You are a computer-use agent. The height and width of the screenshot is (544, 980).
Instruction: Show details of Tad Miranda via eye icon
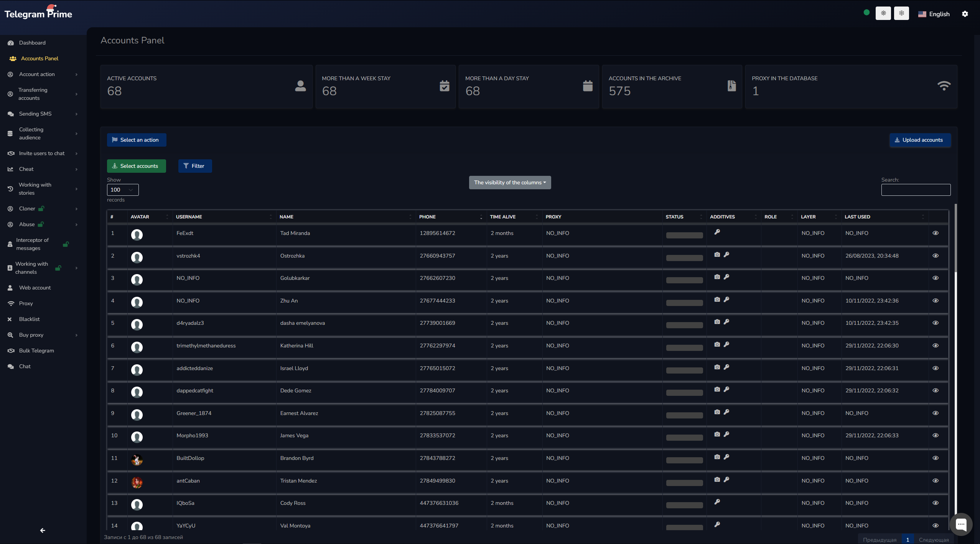[936, 233]
